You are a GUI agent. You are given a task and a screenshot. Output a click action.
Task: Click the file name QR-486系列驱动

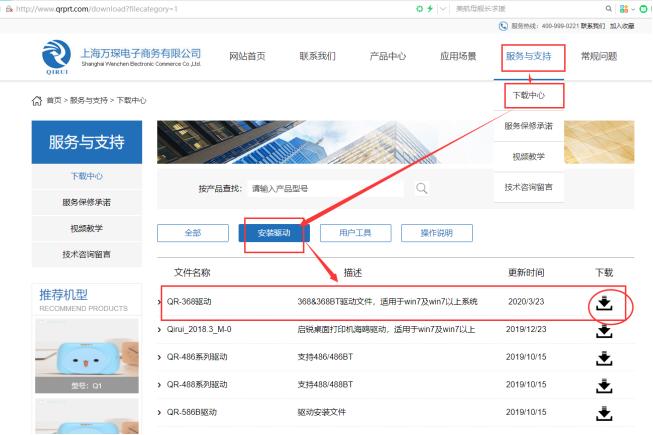pyautogui.click(x=197, y=357)
